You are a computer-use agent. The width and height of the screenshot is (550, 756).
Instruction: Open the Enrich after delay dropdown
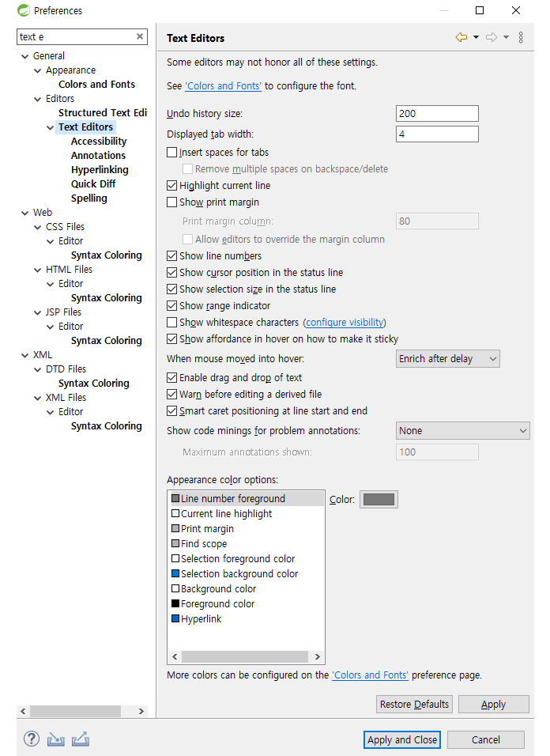coord(448,359)
